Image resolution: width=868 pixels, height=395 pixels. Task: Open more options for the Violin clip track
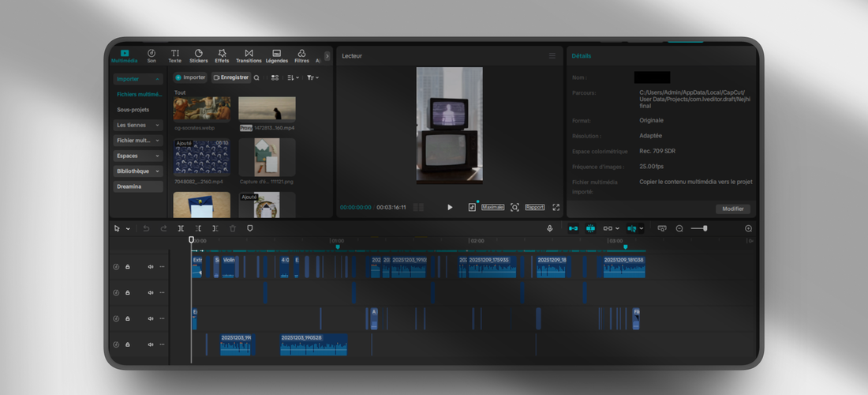pos(163,266)
